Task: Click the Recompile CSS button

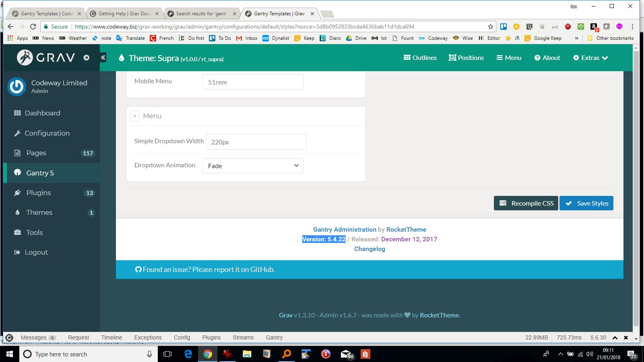Action: (x=526, y=203)
